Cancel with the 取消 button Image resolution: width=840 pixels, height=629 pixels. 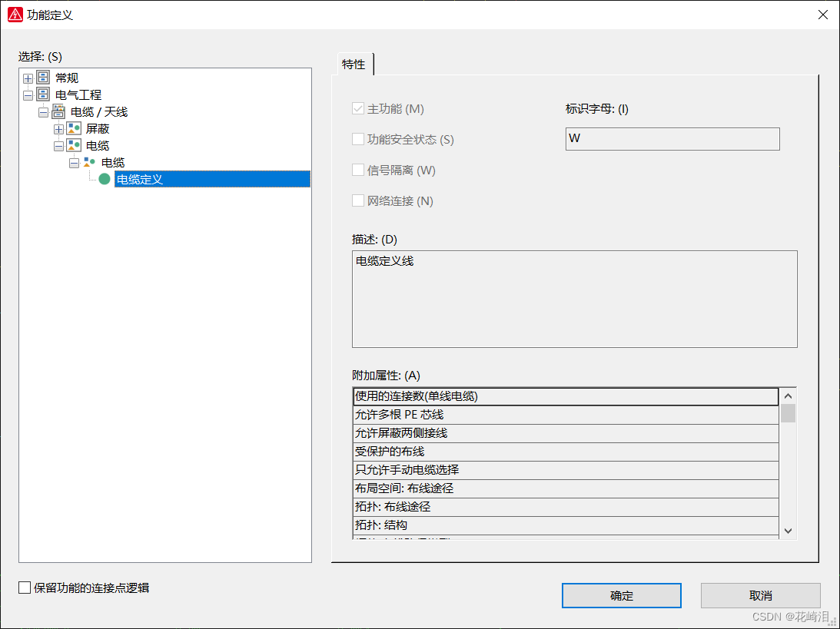point(761,596)
